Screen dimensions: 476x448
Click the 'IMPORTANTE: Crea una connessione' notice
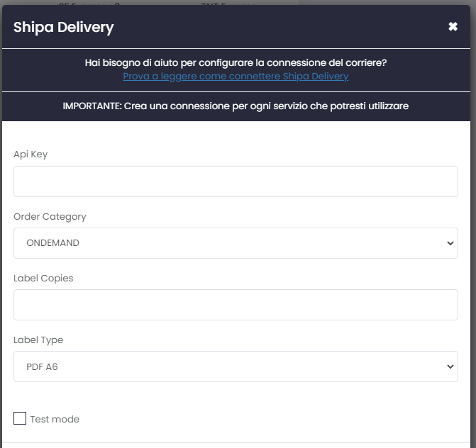(x=236, y=106)
